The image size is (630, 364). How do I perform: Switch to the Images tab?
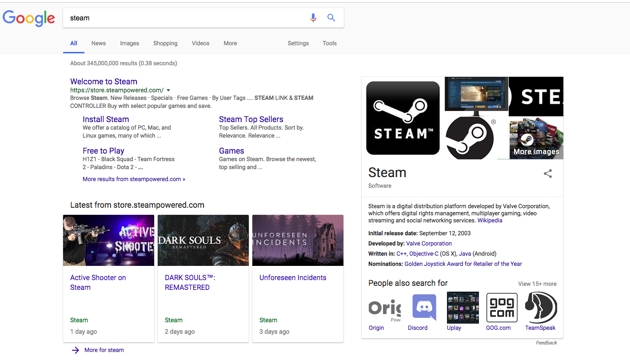130,44
